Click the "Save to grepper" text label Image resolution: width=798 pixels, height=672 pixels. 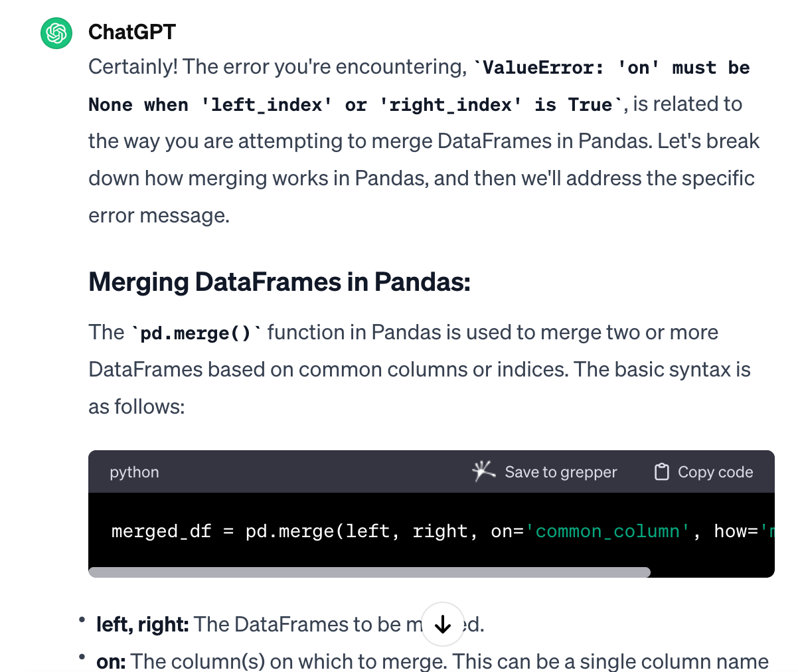click(561, 472)
